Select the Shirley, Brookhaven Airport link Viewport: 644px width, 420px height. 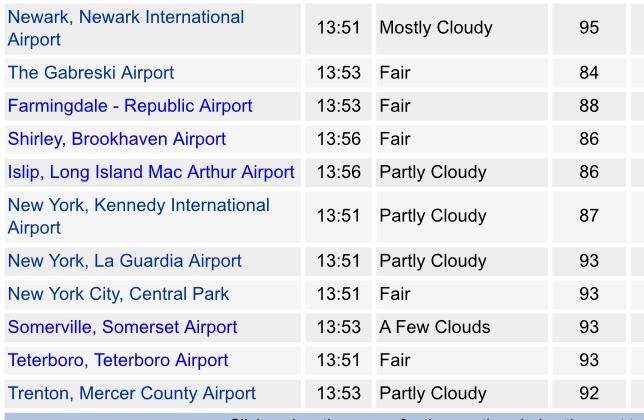coord(117,139)
